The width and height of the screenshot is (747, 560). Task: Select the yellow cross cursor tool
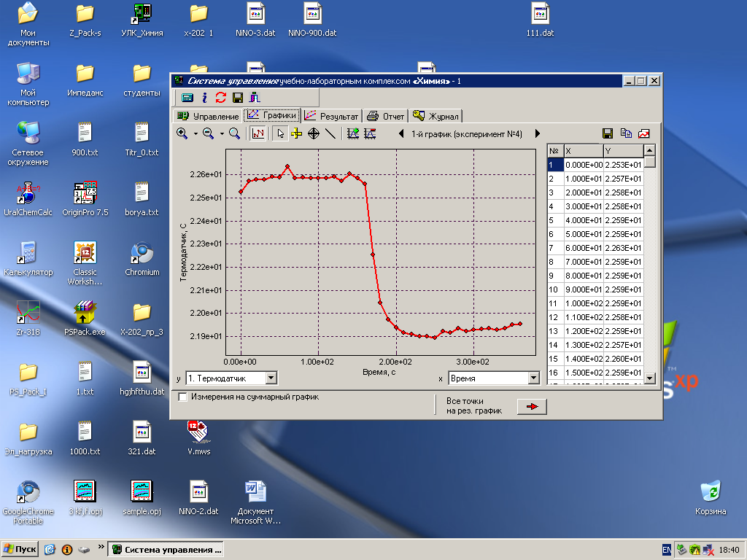pyautogui.click(x=296, y=134)
